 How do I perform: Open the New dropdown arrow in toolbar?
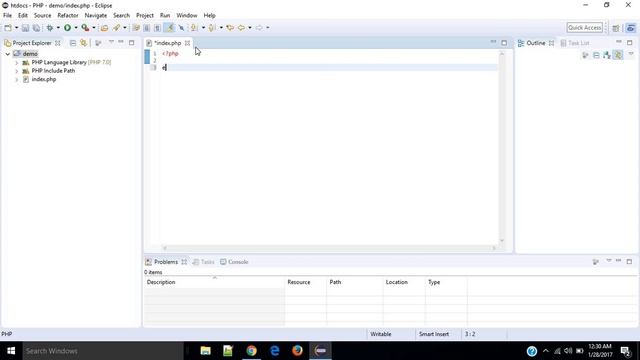pyautogui.click(x=17, y=28)
